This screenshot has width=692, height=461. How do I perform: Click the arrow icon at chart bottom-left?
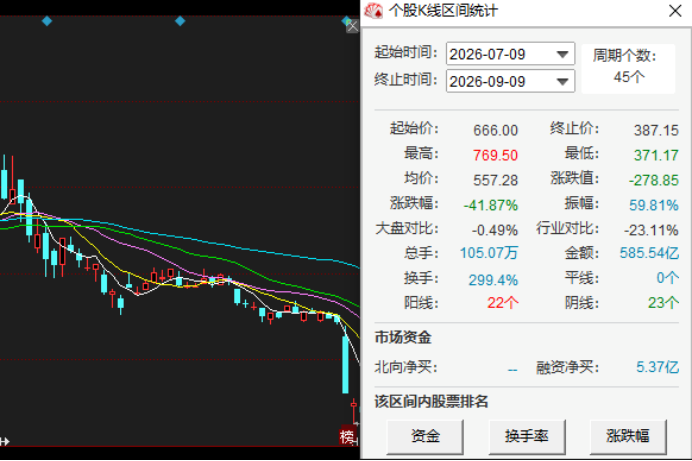tap(4, 441)
